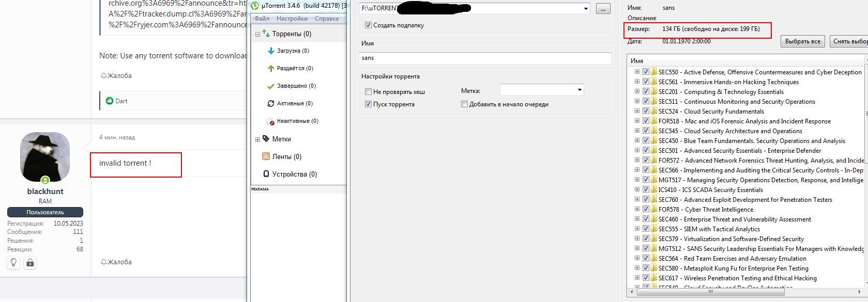
Task: Click the SEC550 folder icon
Action: pos(653,72)
